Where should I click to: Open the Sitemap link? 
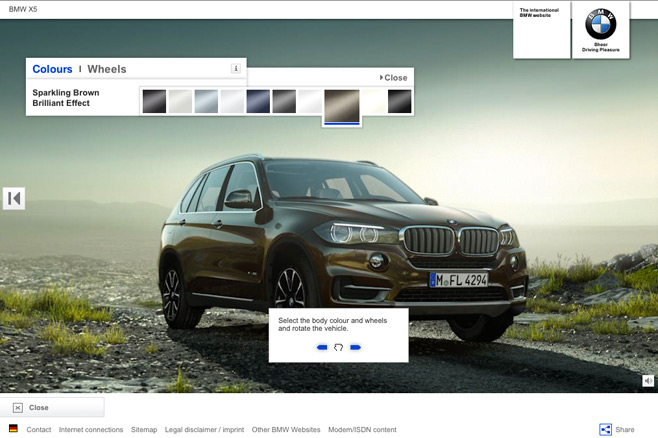[144, 430]
